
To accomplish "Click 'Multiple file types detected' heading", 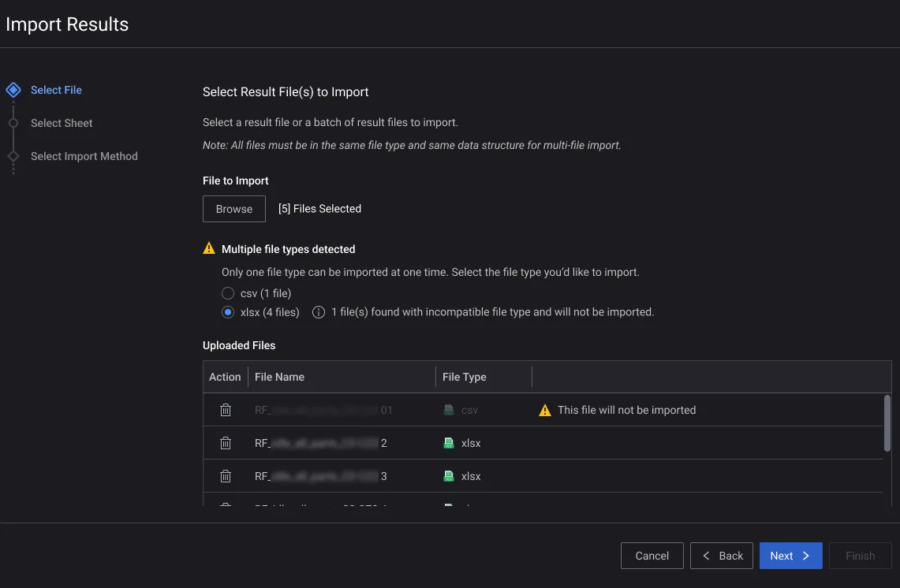I will [x=288, y=249].
